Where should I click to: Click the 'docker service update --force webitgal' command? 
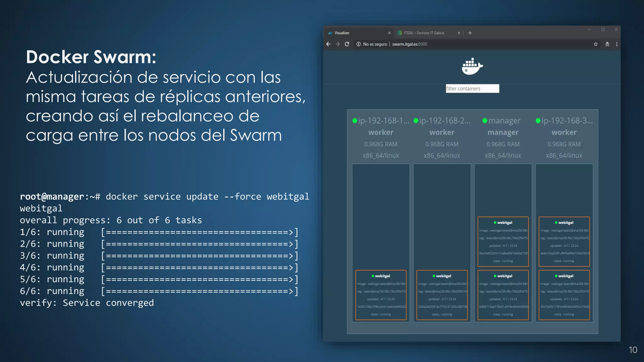[208, 197]
